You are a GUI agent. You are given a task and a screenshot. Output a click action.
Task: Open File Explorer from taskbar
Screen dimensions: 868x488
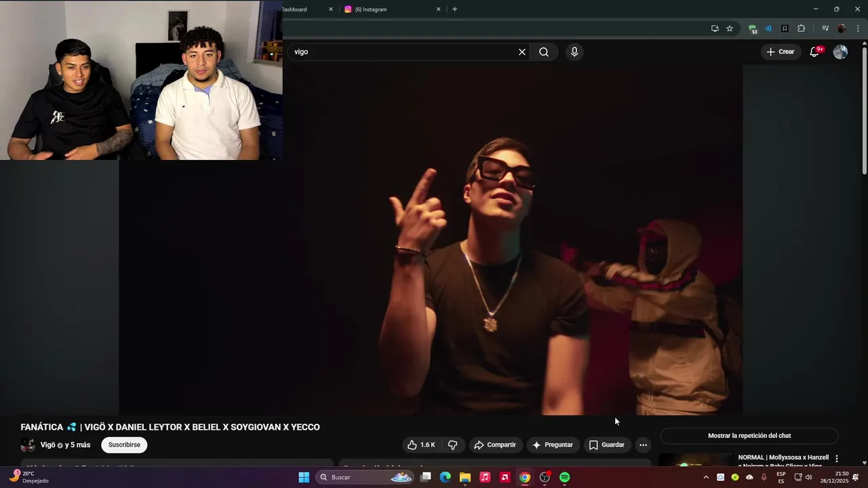coord(465,477)
